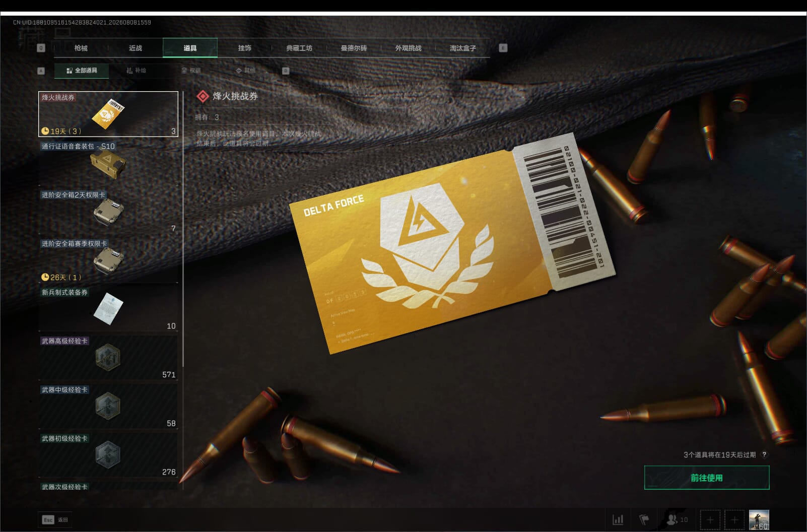Open the 挂饰 tab
The height and width of the screenshot is (532, 807).
pos(245,48)
